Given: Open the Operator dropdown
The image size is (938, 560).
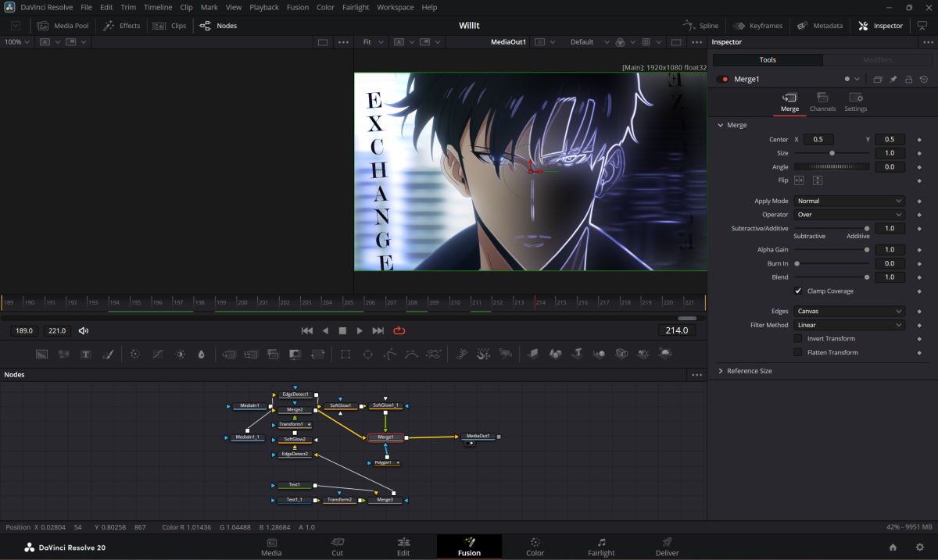Looking at the screenshot, I should (x=849, y=215).
